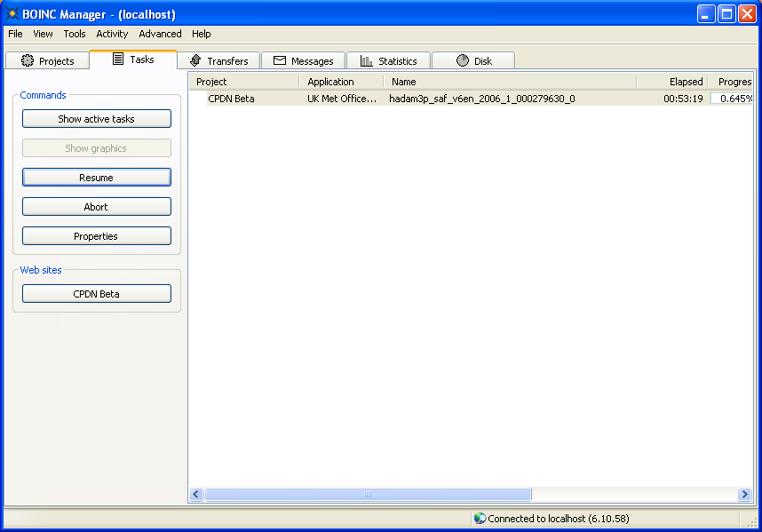Close the BOINC Manager window

[748, 13]
